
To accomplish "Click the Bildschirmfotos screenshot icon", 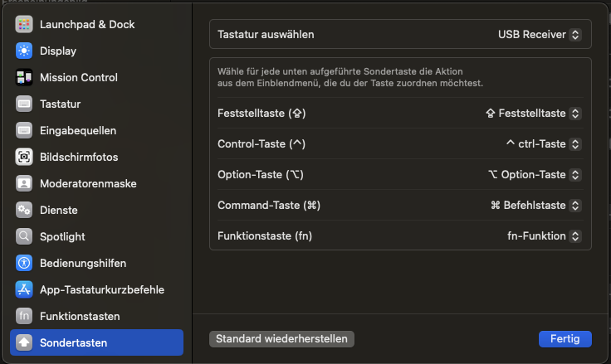I will click(x=24, y=157).
